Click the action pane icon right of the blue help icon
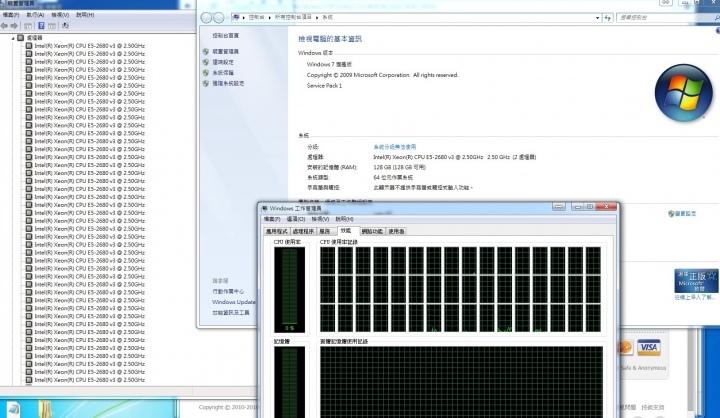 coord(52,26)
